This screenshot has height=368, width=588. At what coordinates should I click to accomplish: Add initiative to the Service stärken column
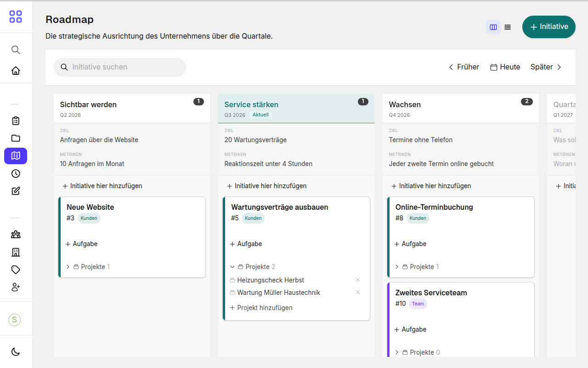coord(267,186)
